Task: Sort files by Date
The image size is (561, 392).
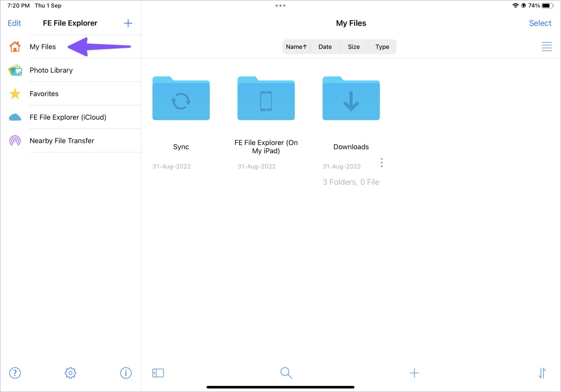Action: click(x=325, y=46)
